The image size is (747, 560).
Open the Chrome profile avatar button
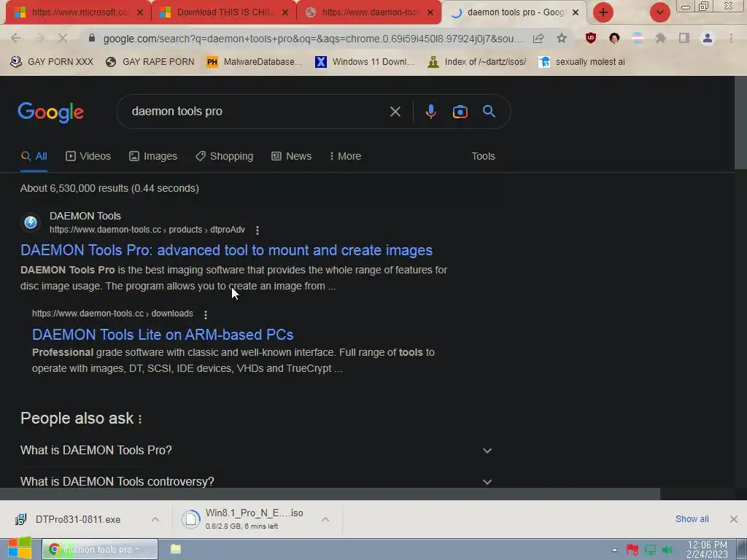[708, 38]
